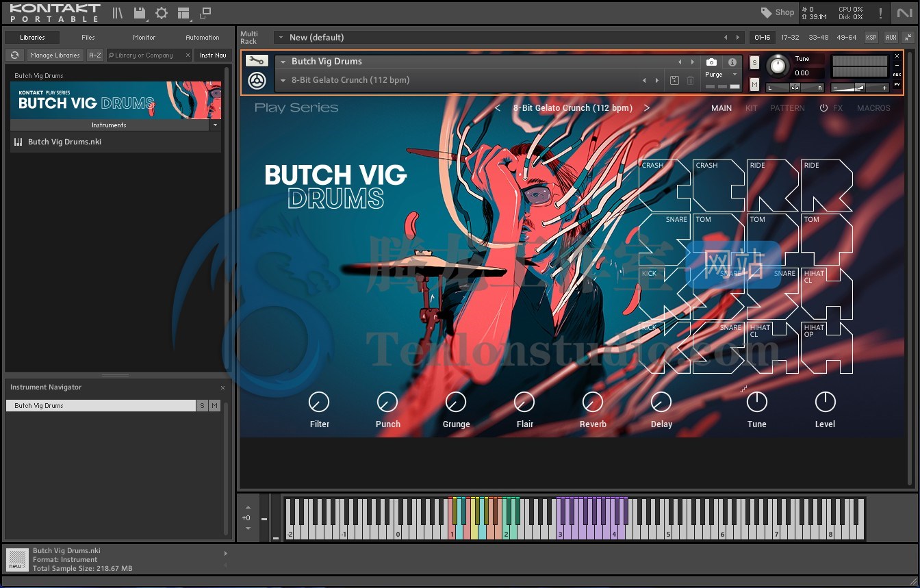Select Butch Vig Drums library banner
Image resolution: width=920 pixels, height=588 pixels.
pyautogui.click(x=116, y=100)
